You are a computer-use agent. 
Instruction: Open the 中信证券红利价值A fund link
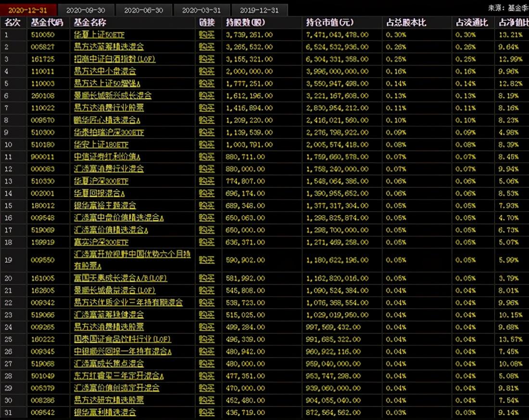(107, 157)
